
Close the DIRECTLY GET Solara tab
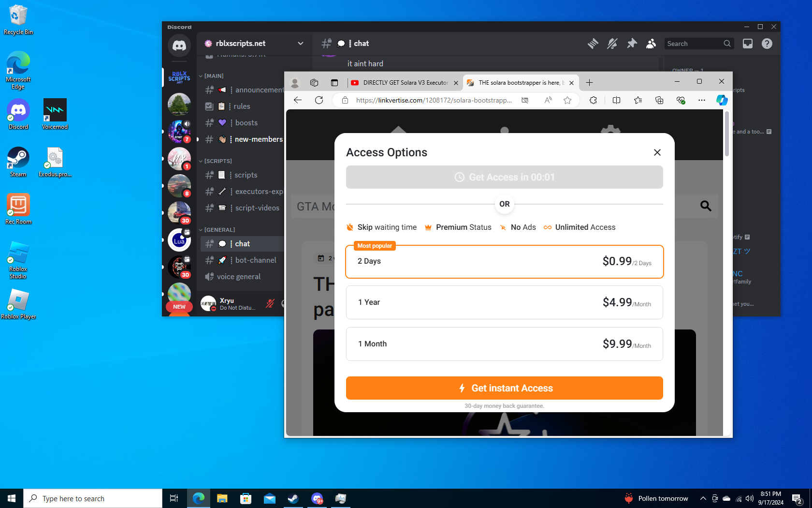click(x=456, y=83)
